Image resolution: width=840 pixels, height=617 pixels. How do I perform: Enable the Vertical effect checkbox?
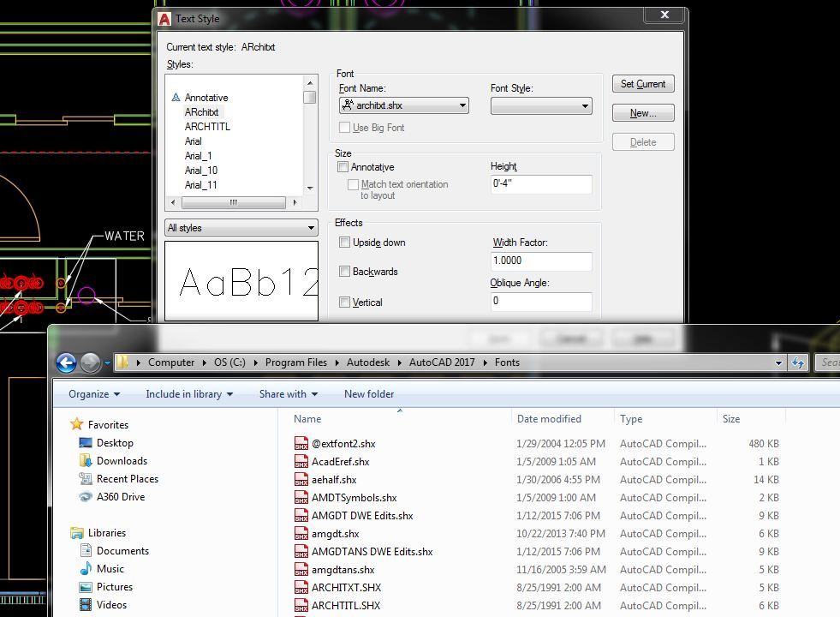coord(344,303)
